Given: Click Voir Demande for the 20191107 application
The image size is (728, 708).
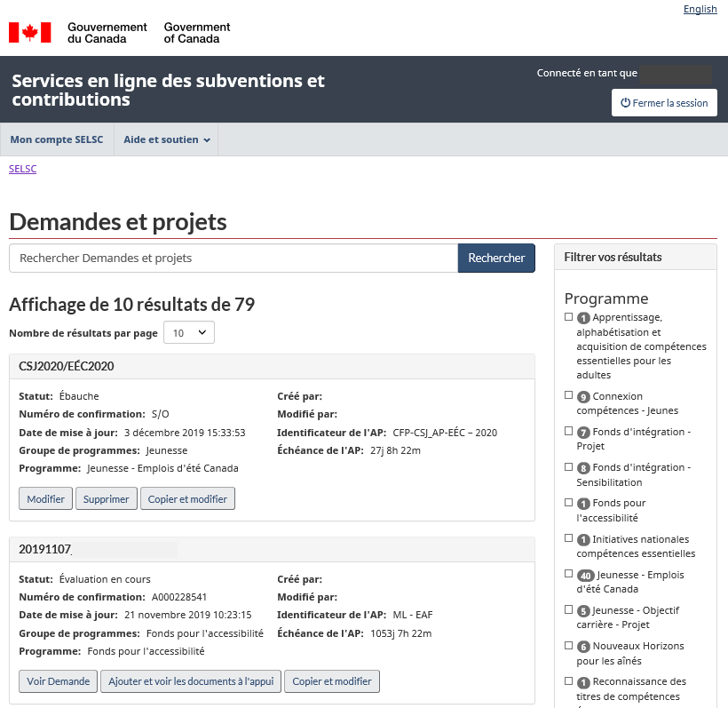Looking at the screenshot, I should point(58,681).
